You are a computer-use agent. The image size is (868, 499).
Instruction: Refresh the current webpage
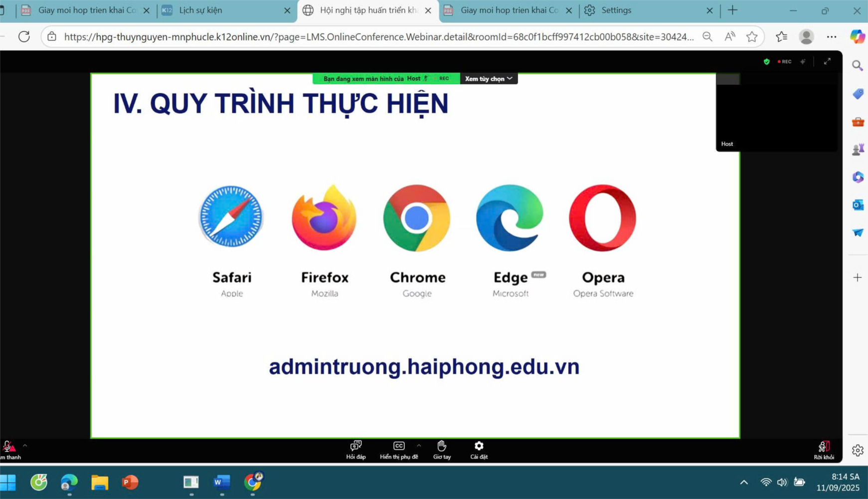[x=24, y=36]
